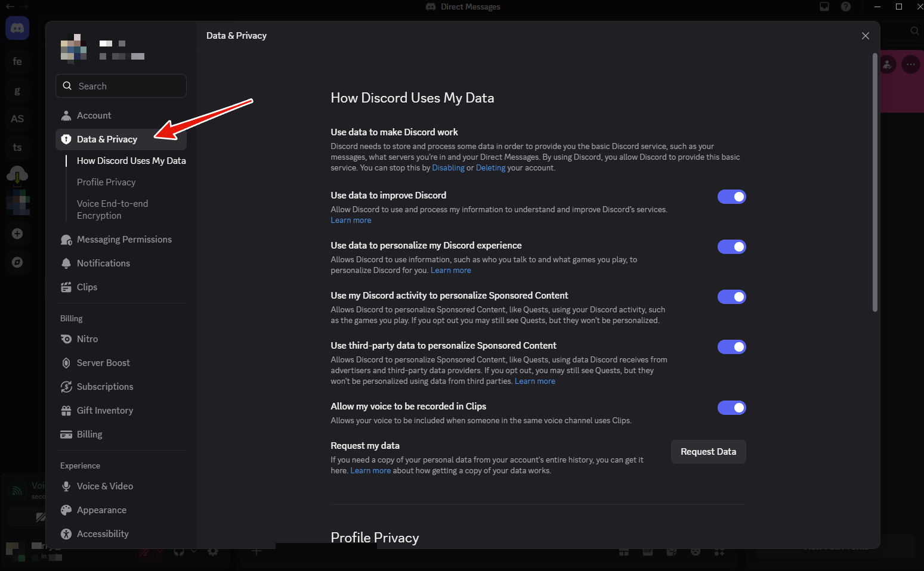
Task: Open the Account settings tab
Action: (x=121, y=116)
